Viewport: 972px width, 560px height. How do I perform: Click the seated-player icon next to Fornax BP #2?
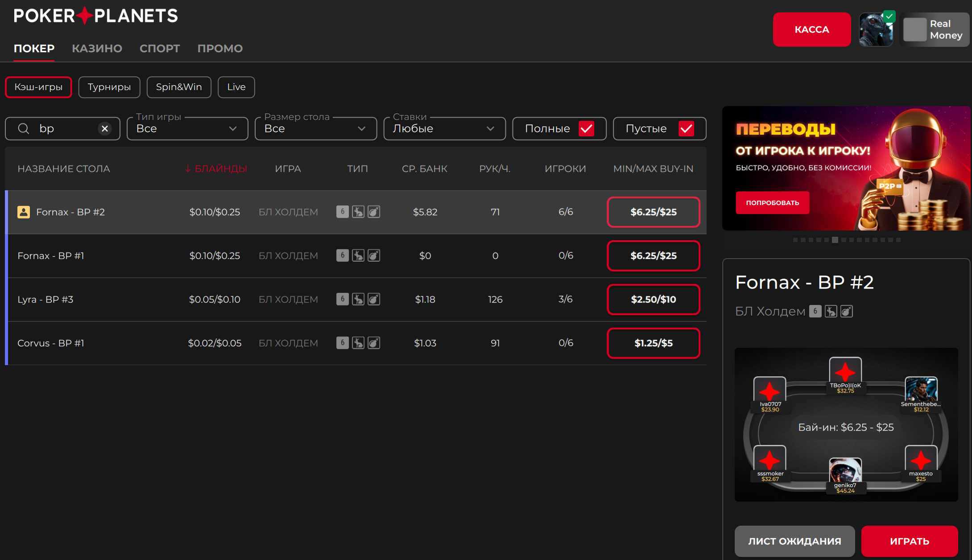click(x=24, y=212)
